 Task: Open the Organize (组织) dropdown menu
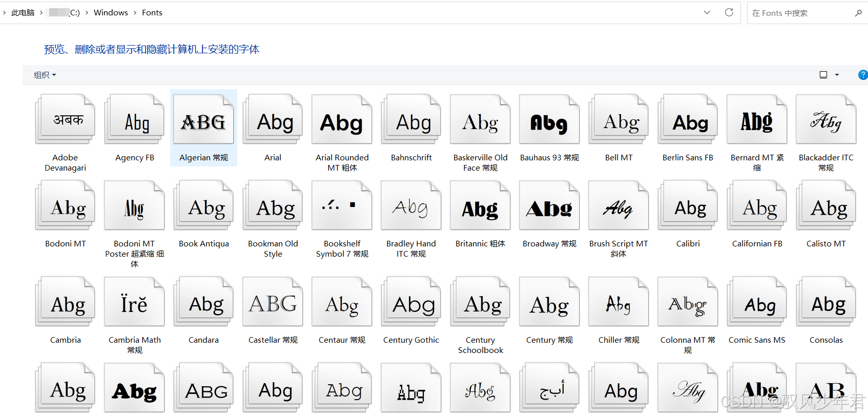click(x=45, y=75)
